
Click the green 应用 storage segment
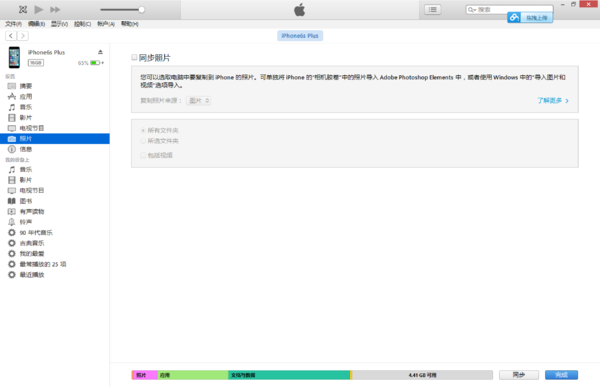coord(193,375)
